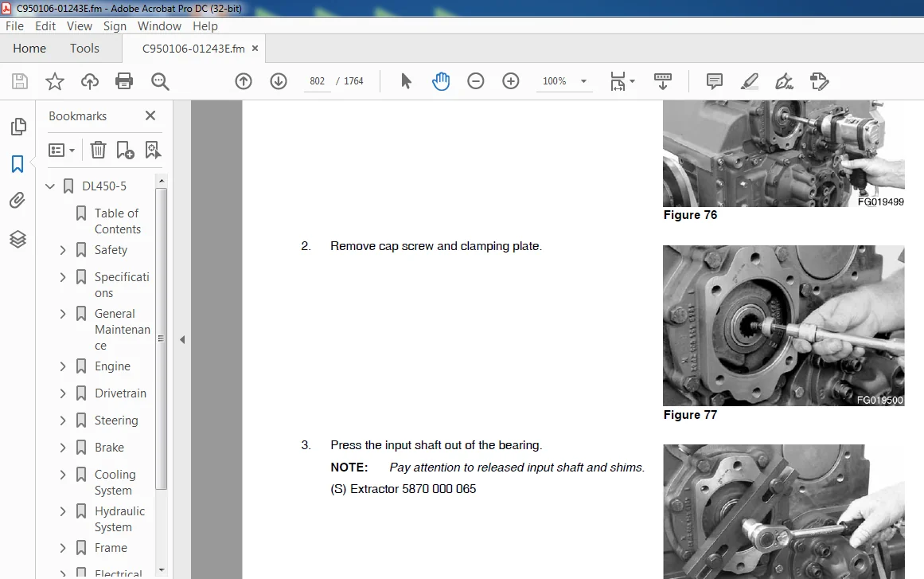
Task: Expand the Frame bookmark
Action: click(63, 548)
